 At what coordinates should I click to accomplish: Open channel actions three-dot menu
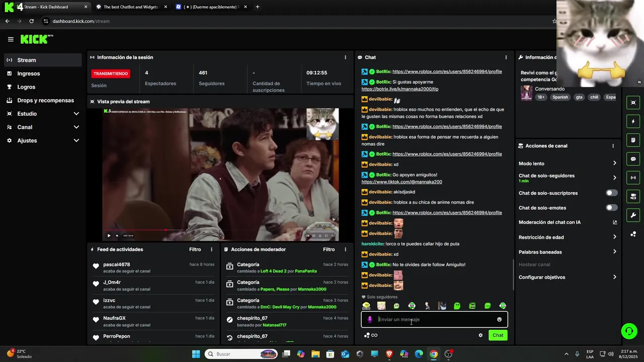pyautogui.click(x=613, y=146)
